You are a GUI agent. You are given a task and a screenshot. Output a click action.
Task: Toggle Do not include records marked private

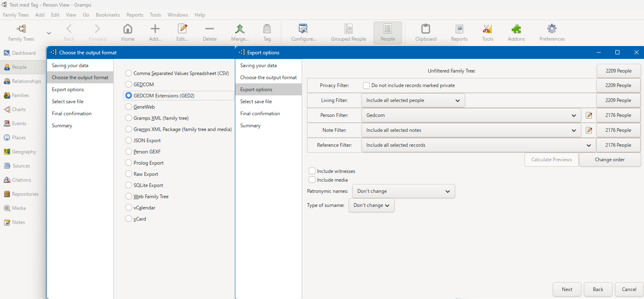[x=366, y=85]
